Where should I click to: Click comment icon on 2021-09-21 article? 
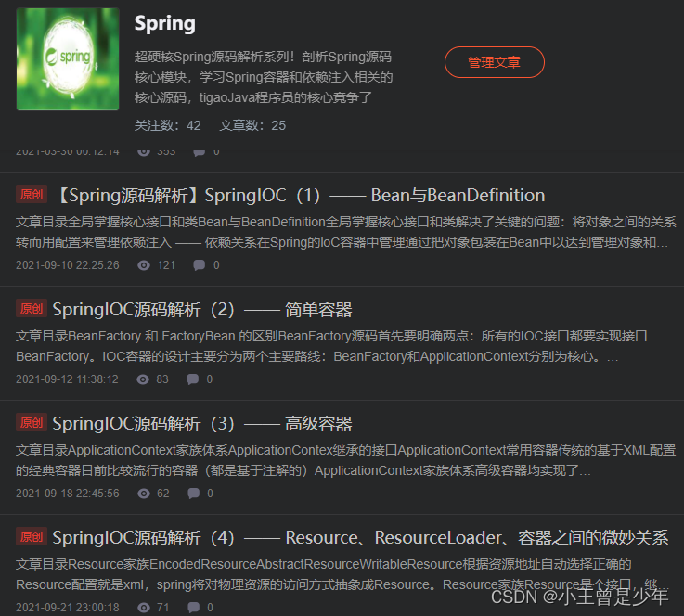tap(194, 608)
